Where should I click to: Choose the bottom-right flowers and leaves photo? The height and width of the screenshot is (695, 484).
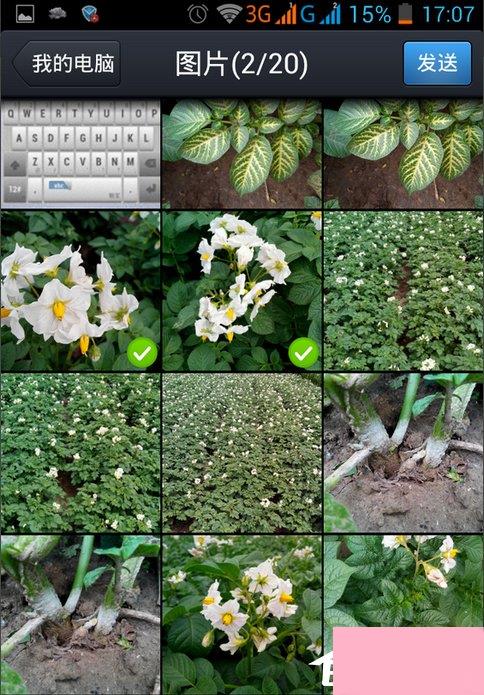coord(404,582)
